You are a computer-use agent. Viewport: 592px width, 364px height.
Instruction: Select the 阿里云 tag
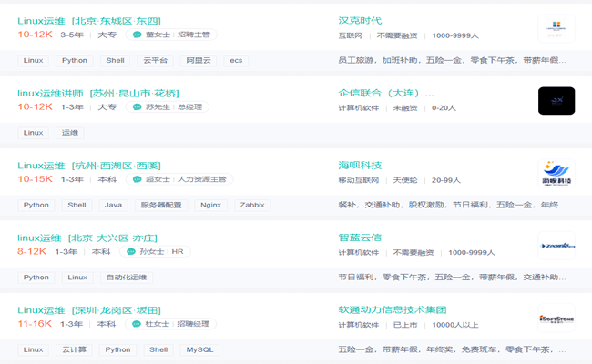pyautogui.click(x=199, y=60)
